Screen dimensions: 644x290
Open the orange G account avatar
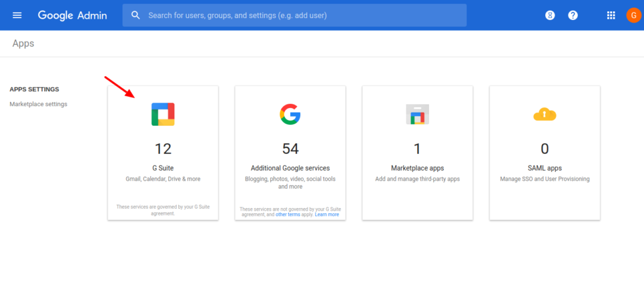(x=634, y=15)
